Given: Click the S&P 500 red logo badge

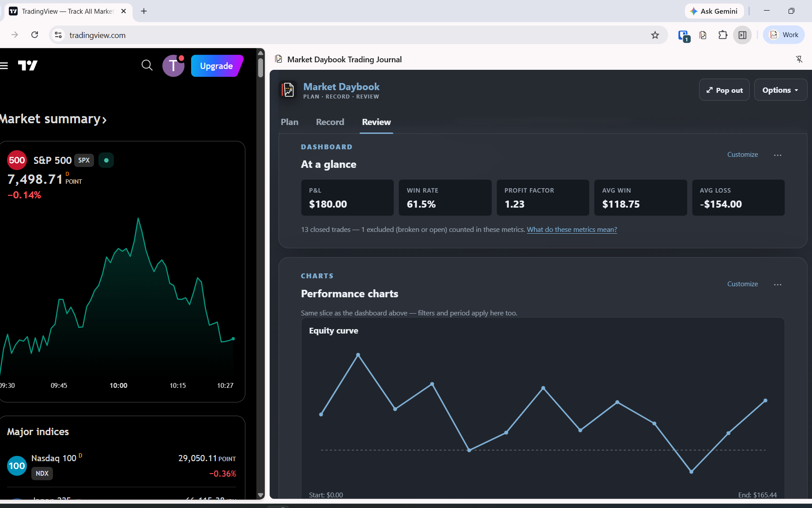Looking at the screenshot, I should click(17, 160).
